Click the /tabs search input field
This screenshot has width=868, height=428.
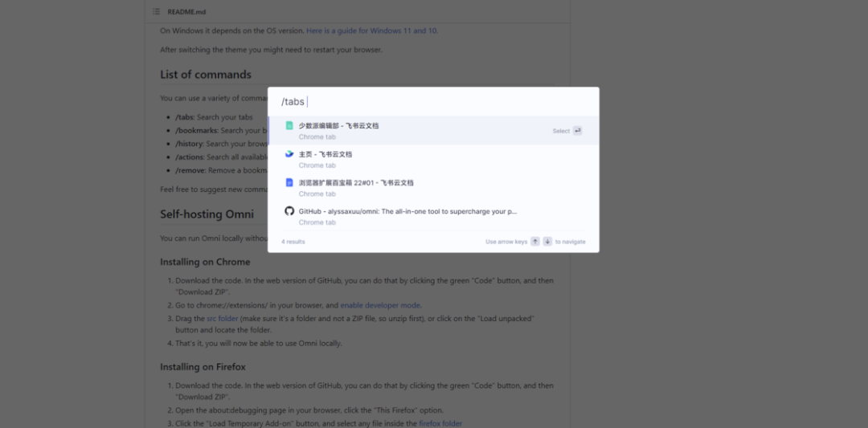pos(433,102)
